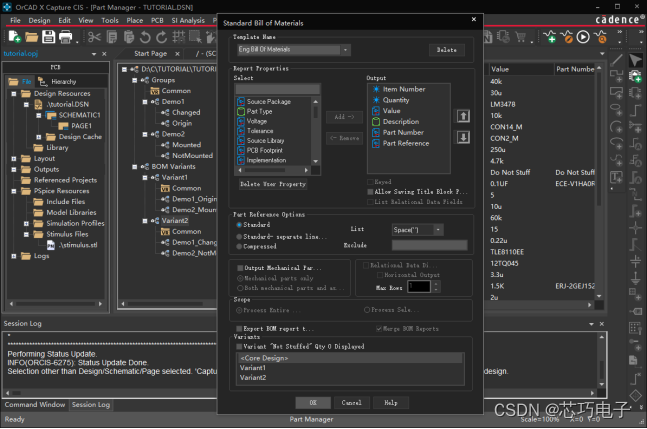647x429 pixels.
Task: Click the Select property search field
Action: tap(278, 89)
